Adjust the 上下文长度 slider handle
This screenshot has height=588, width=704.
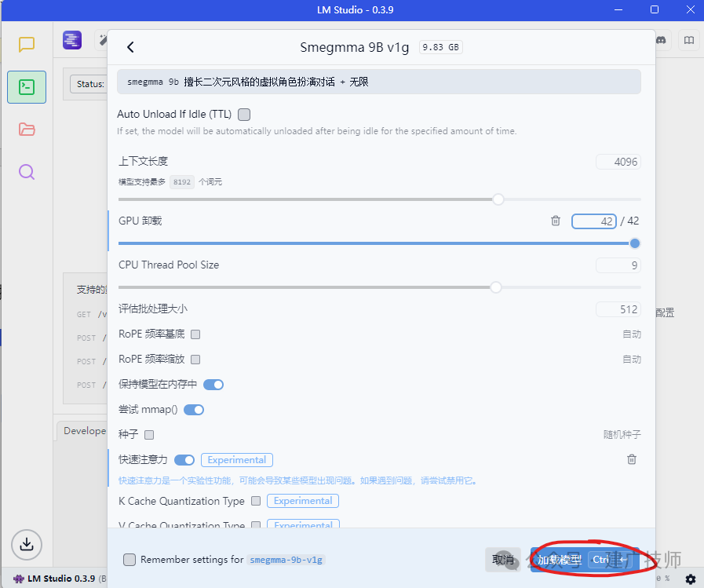498,199
